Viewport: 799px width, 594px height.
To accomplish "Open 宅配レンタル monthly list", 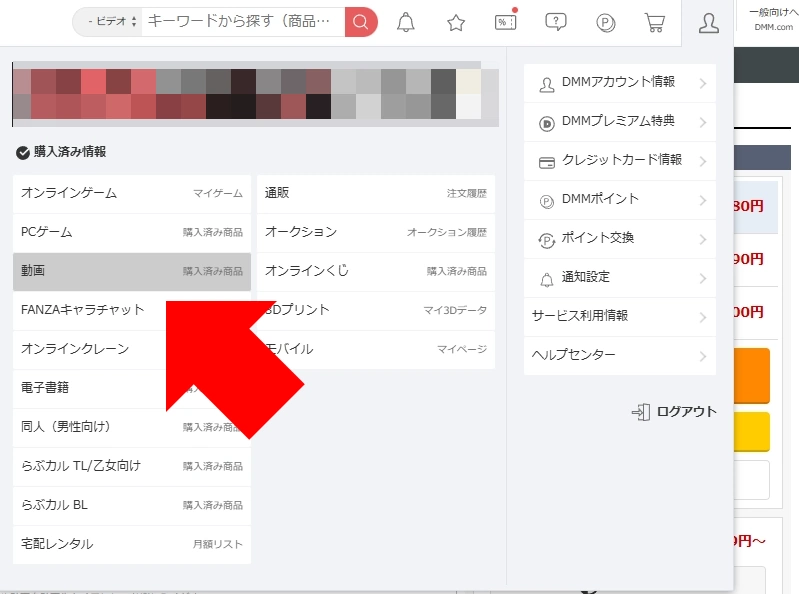I will click(x=132, y=545).
